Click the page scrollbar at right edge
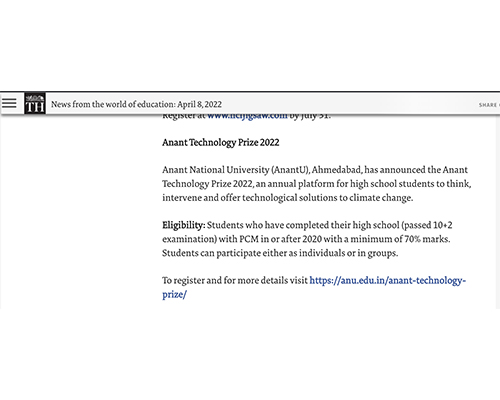 [498, 213]
